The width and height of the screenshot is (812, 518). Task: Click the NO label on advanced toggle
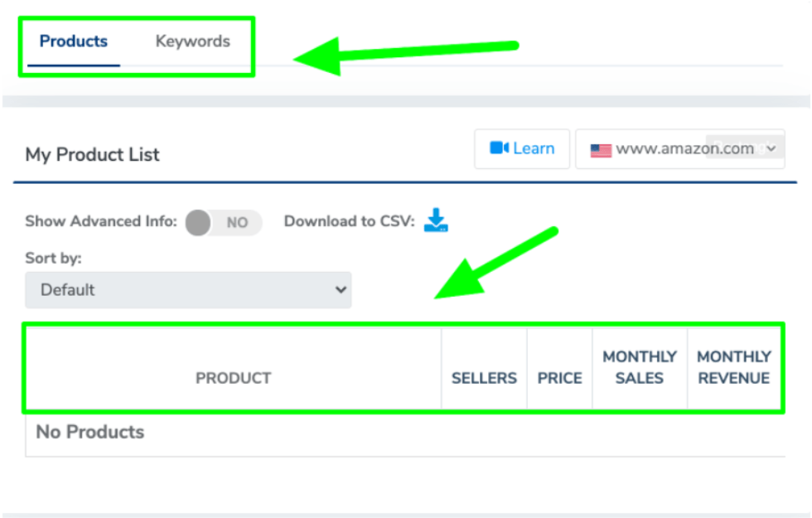tap(237, 223)
